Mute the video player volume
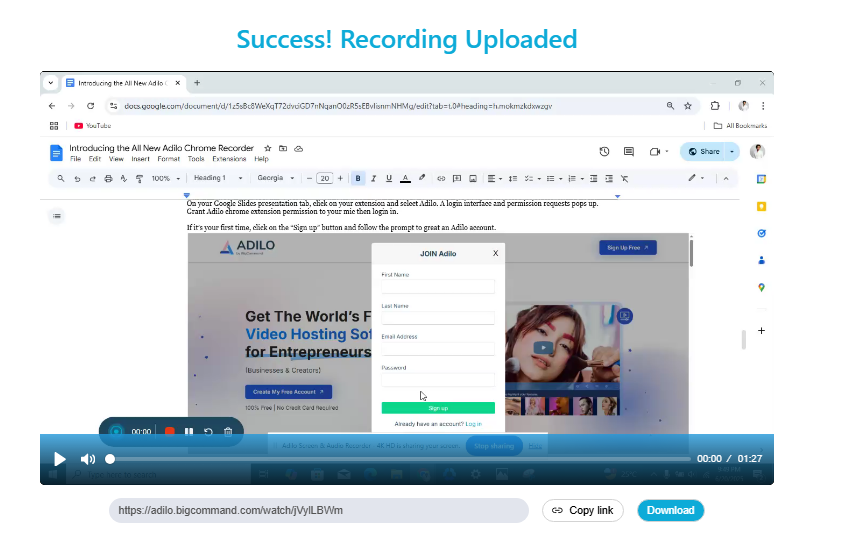848x544 pixels. click(x=88, y=459)
